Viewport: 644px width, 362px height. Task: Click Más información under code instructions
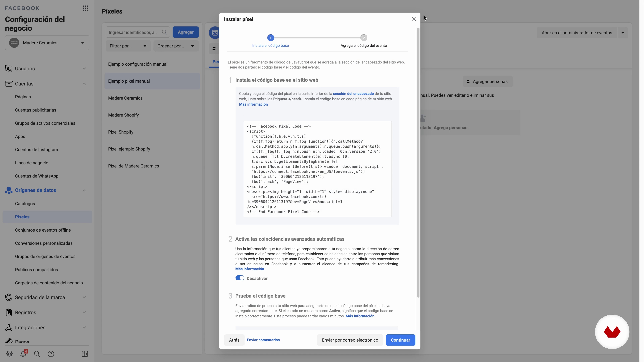tap(253, 104)
